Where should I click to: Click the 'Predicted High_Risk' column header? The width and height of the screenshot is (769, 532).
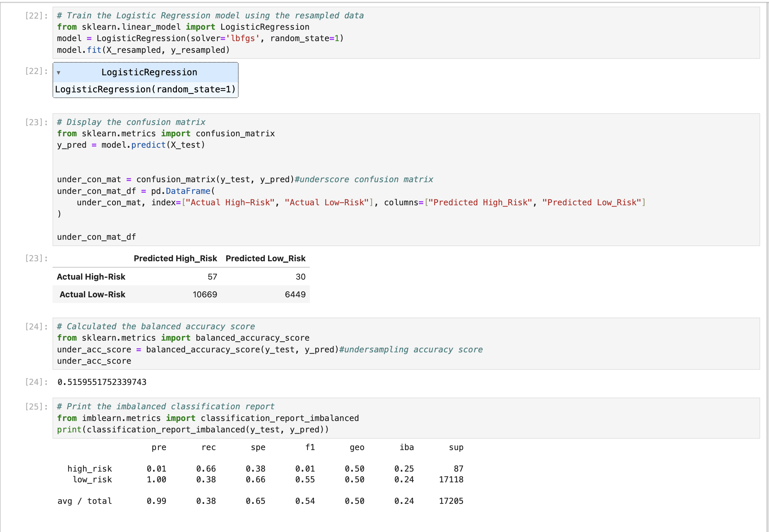(x=175, y=259)
